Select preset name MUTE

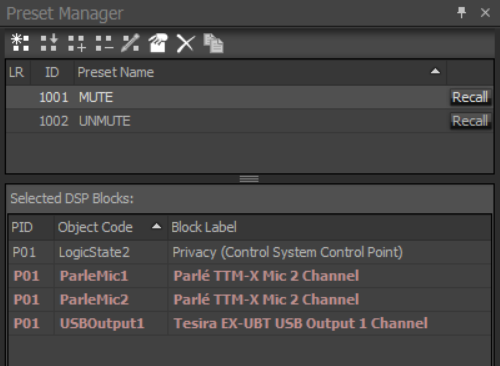click(96, 97)
